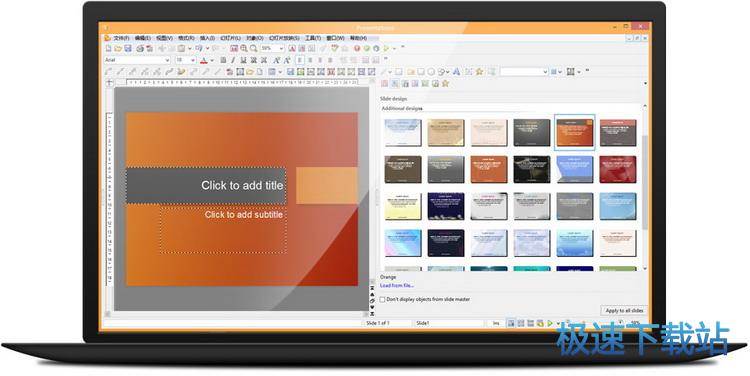Start the slideshow with the green play icon
This screenshot has width=750, height=376.
(386, 48)
